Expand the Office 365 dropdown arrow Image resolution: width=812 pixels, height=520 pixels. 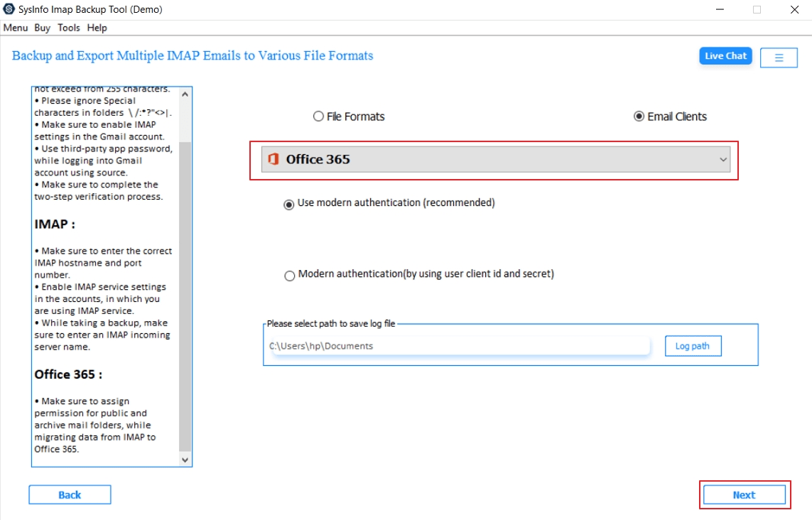click(x=723, y=160)
